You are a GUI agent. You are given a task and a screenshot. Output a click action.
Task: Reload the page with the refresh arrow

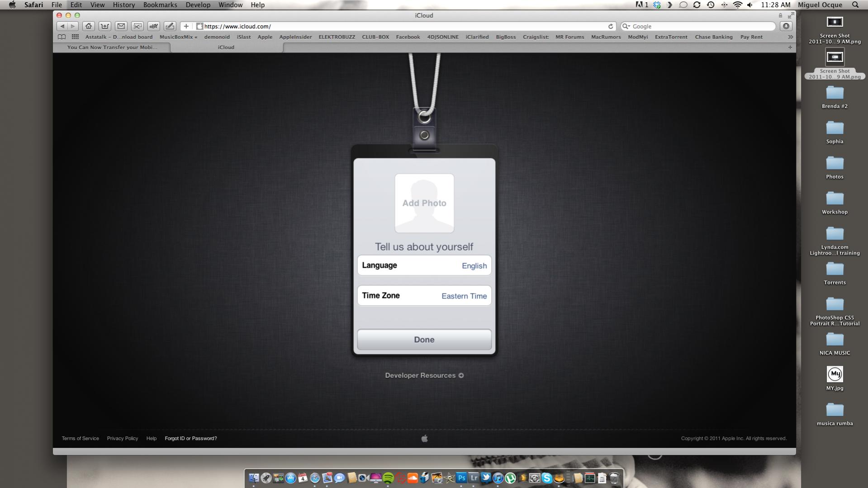tap(610, 26)
